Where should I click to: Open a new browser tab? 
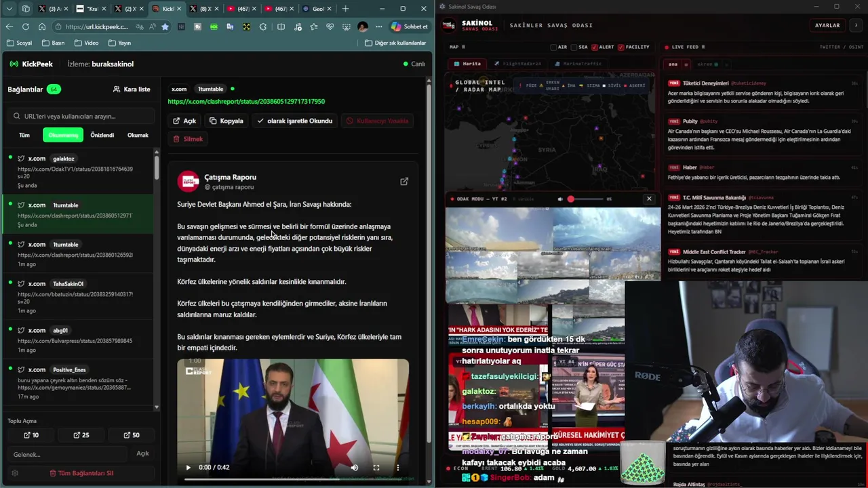(x=345, y=9)
